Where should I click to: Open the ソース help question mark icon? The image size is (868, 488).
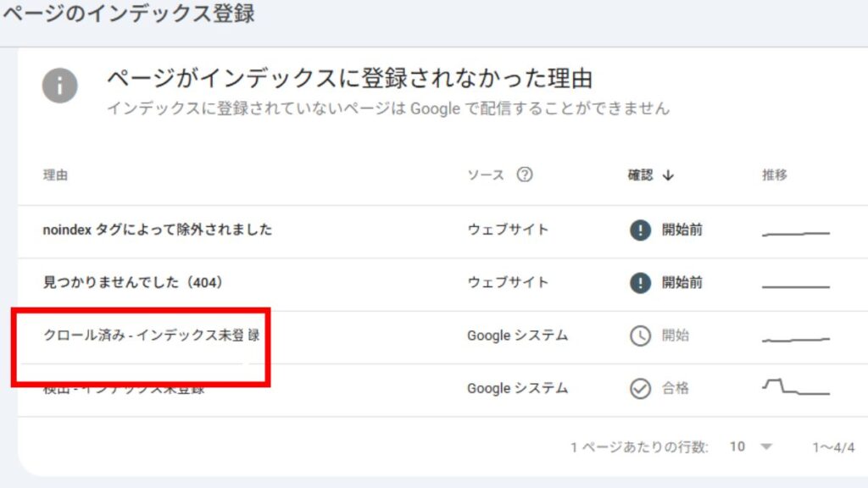click(x=524, y=175)
